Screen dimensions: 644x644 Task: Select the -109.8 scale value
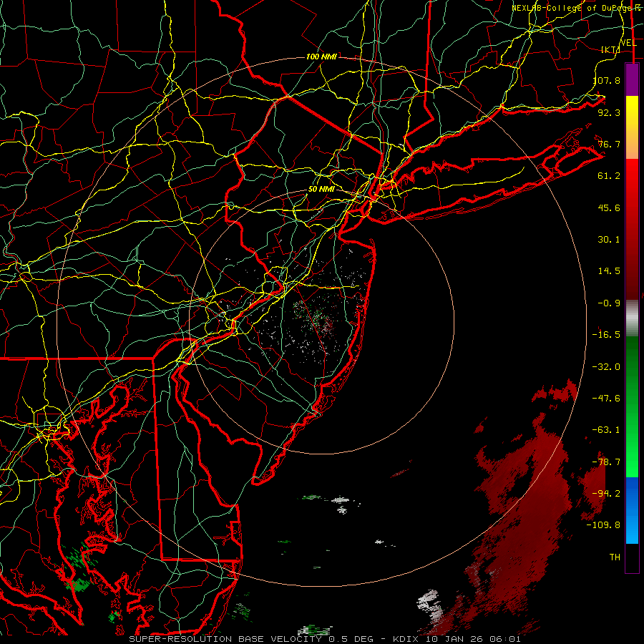point(603,525)
